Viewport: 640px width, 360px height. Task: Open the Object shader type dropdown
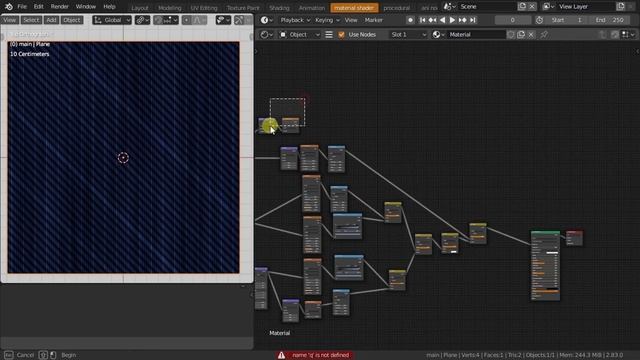300,35
